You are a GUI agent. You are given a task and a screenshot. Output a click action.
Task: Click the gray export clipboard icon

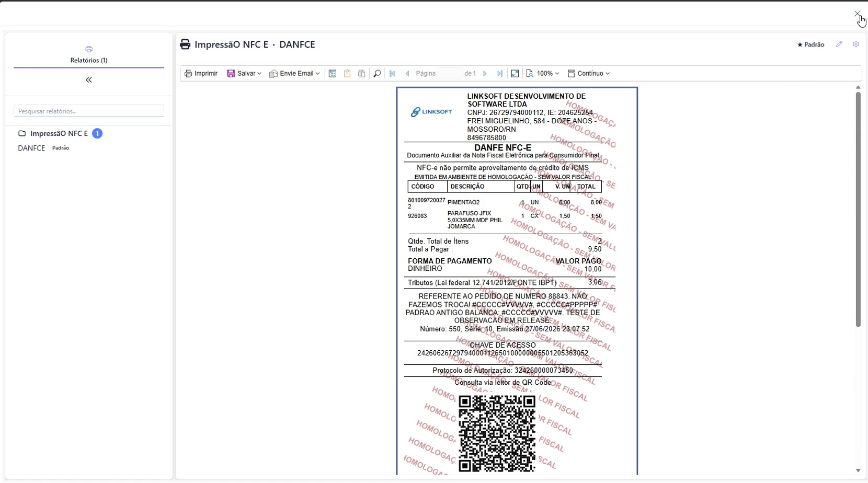point(361,74)
